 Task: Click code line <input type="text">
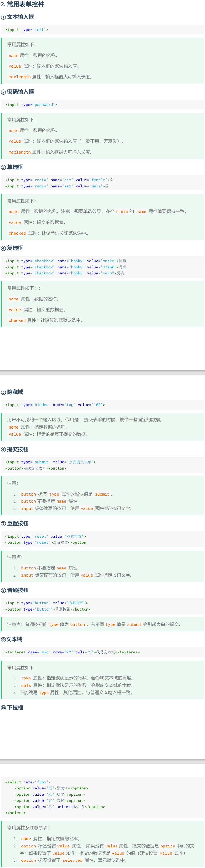27,30
